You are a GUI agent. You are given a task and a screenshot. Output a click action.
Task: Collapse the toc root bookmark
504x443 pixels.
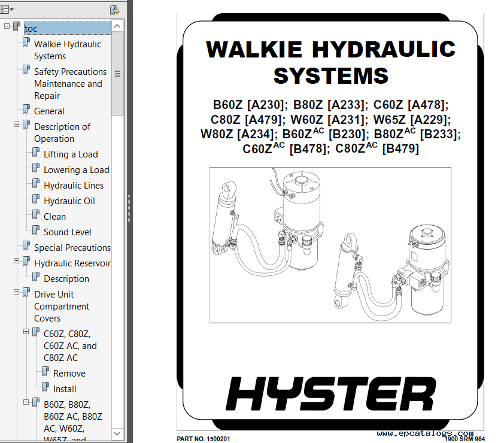point(7,26)
